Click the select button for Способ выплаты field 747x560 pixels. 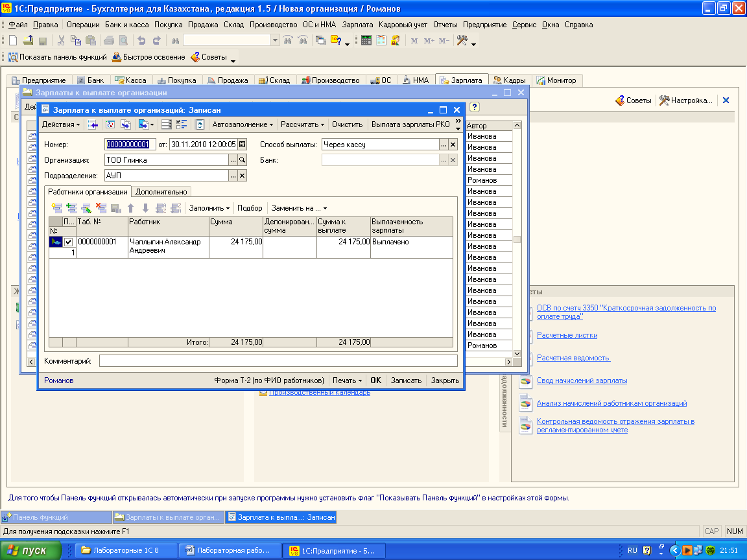444,145
